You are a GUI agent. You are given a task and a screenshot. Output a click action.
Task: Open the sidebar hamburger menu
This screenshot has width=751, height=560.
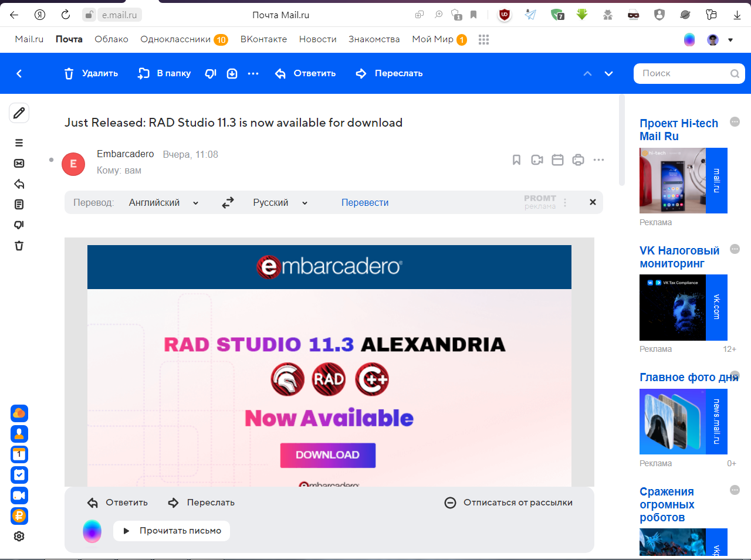(19, 142)
